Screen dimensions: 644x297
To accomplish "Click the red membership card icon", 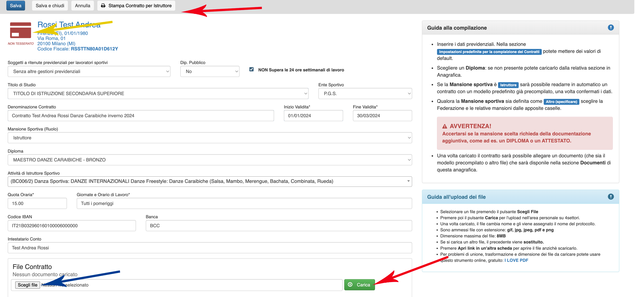I will (x=20, y=30).
